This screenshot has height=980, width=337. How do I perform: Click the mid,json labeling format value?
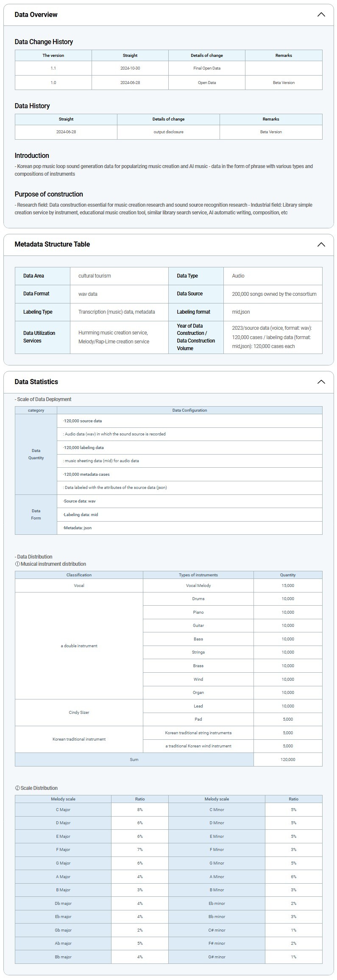point(241,312)
